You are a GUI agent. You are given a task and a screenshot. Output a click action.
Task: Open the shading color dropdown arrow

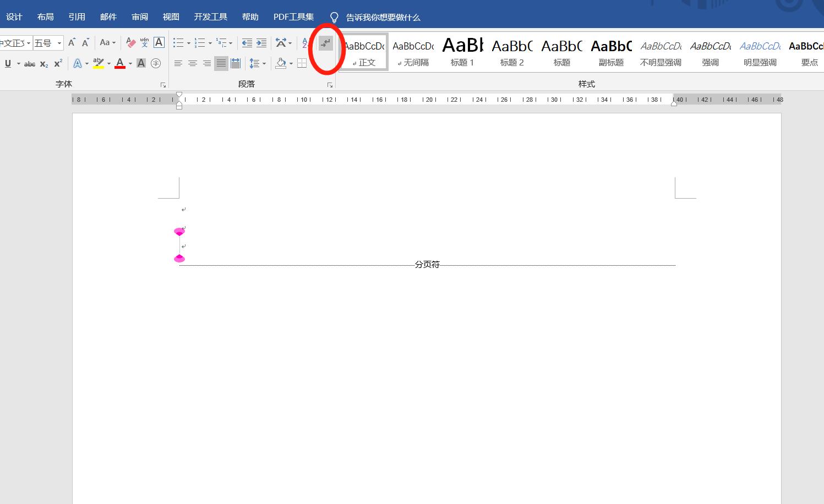point(291,64)
